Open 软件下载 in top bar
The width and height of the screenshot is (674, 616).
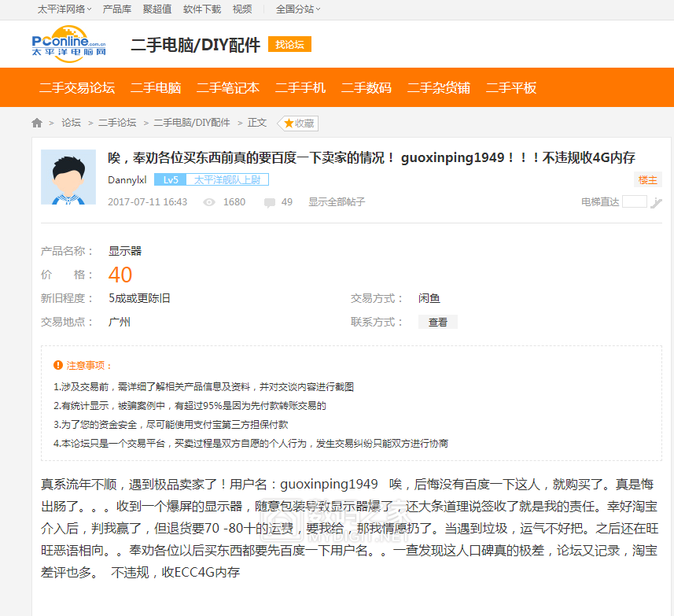pyautogui.click(x=202, y=9)
